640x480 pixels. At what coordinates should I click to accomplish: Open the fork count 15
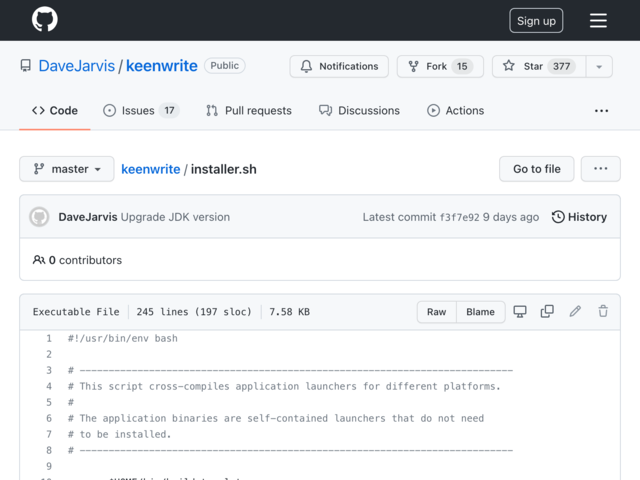[x=462, y=66]
